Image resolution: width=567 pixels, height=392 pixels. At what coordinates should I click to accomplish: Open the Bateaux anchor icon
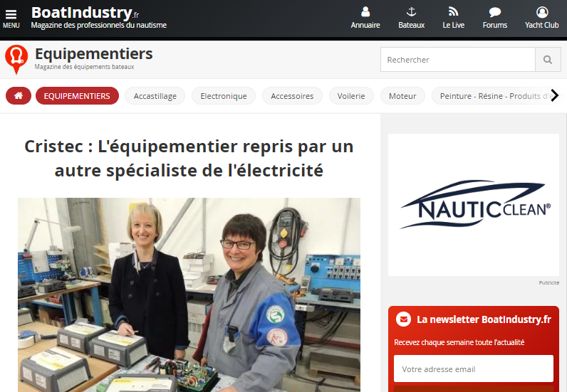click(x=411, y=12)
